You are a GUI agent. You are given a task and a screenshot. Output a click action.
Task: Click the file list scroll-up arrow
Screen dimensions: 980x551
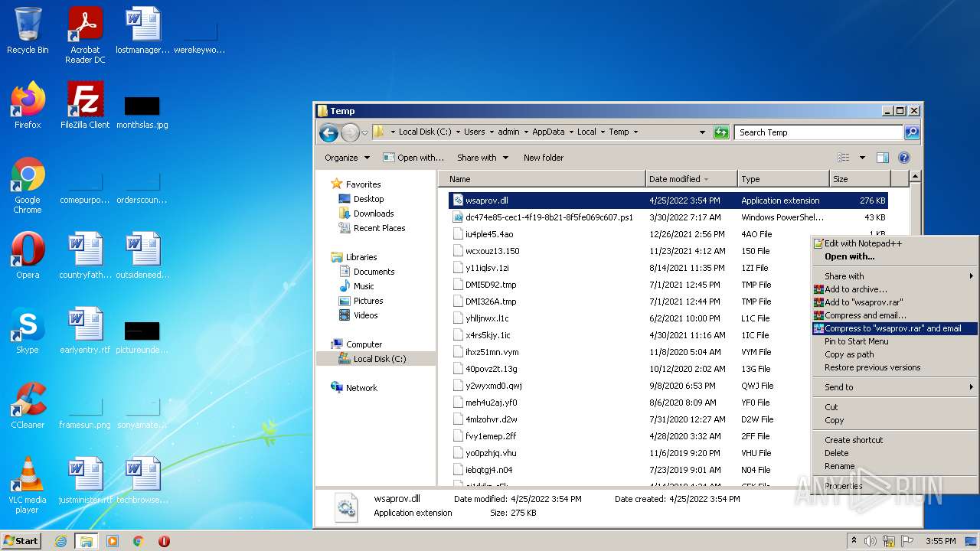914,177
